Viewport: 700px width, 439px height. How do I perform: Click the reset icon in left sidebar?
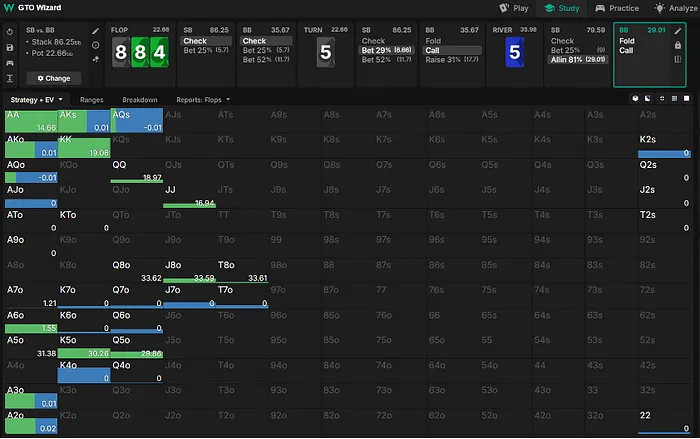[x=9, y=31]
